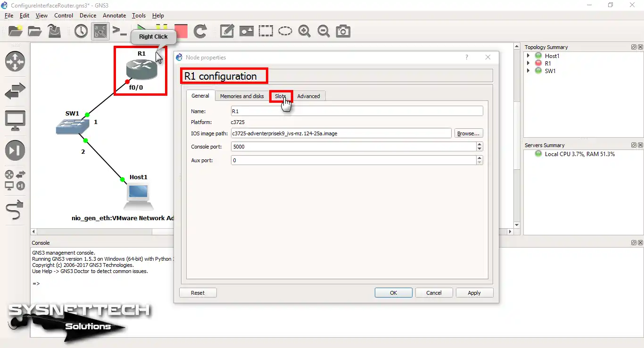Toggle the show interface labels icon
The width and height of the screenshot is (644, 348).
(100, 32)
